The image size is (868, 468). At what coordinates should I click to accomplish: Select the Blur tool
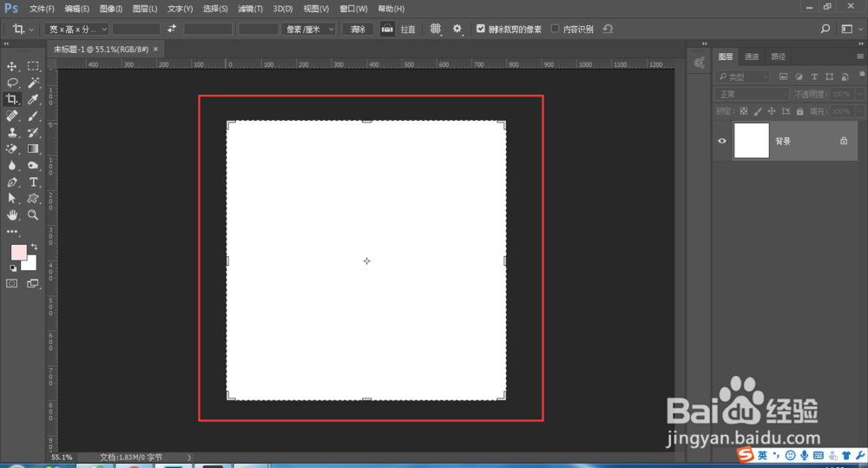click(11, 166)
